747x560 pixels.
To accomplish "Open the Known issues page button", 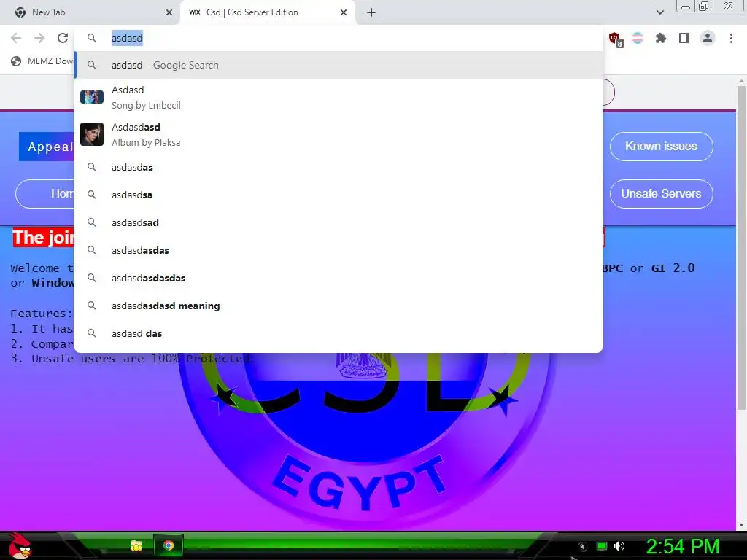I will 661,146.
